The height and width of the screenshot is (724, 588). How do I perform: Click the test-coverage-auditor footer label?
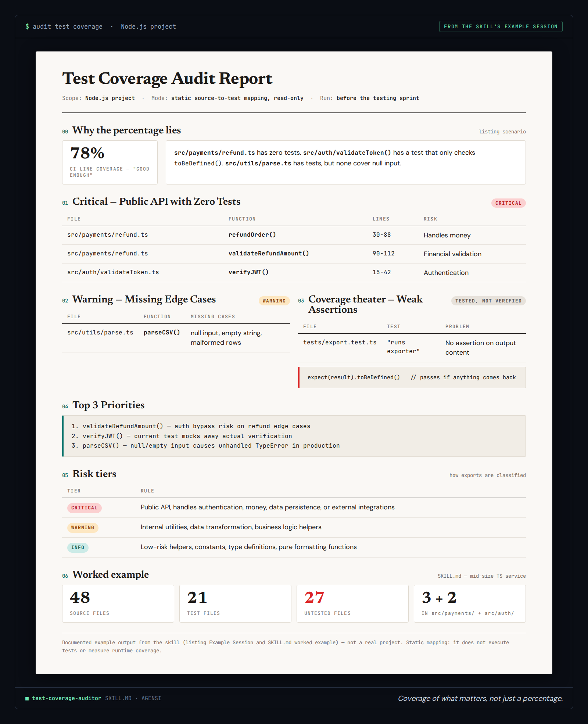67,698
